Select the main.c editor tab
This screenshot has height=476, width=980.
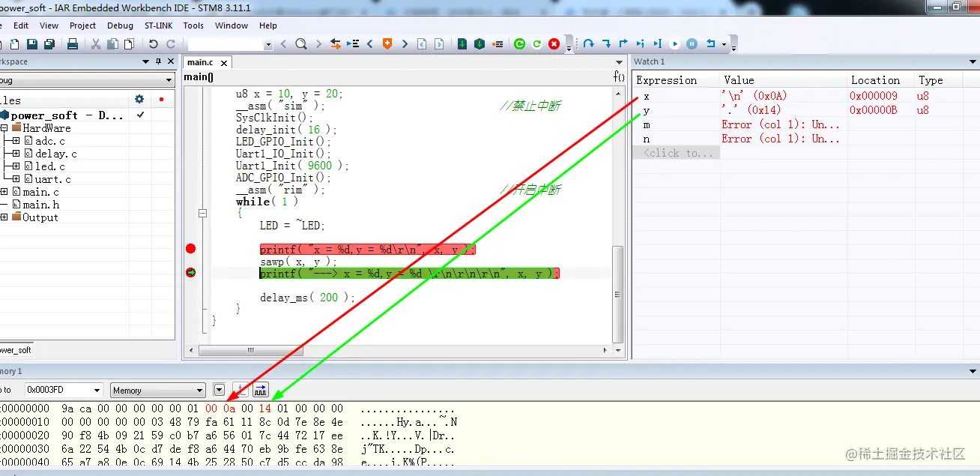[x=200, y=62]
